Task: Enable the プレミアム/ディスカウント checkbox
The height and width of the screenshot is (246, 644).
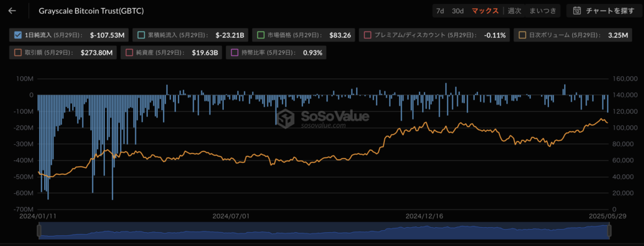Action: (x=367, y=35)
